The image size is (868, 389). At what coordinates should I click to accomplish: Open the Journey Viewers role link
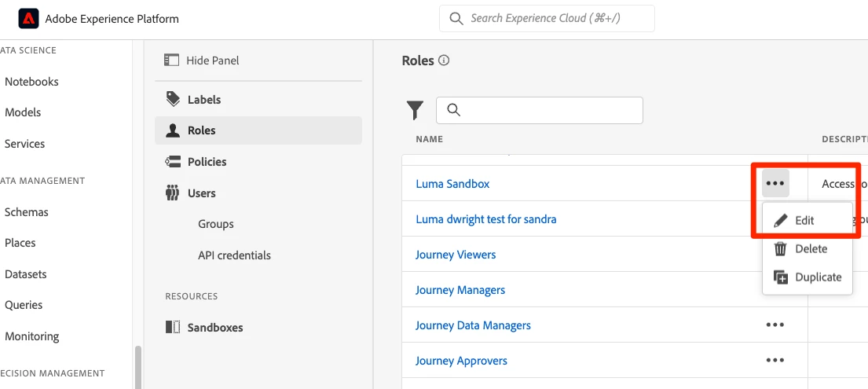tap(456, 255)
